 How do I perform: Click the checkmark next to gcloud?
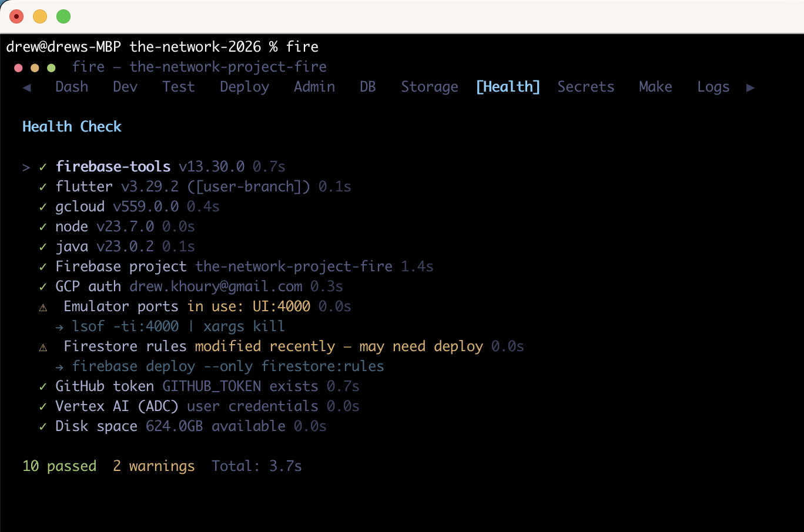tap(43, 207)
